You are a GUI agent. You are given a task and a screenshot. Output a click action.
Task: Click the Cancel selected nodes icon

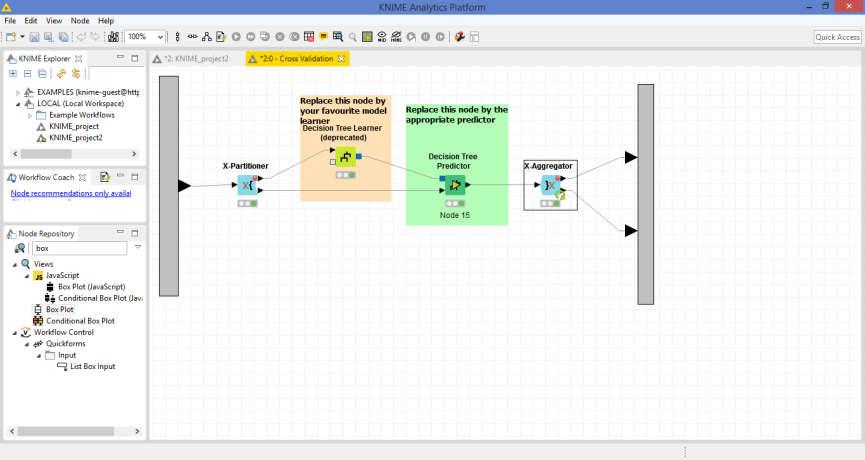coord(280,37)
